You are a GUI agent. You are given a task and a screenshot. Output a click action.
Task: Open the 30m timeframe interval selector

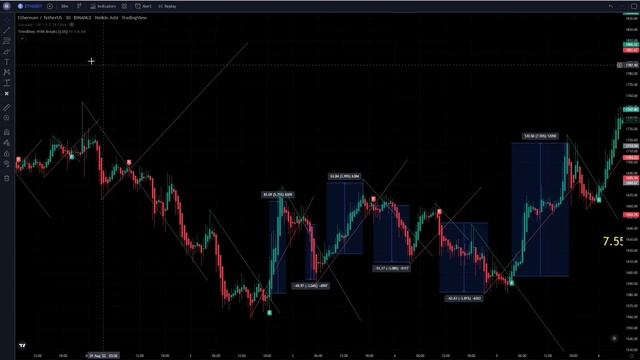click(65, 6)
